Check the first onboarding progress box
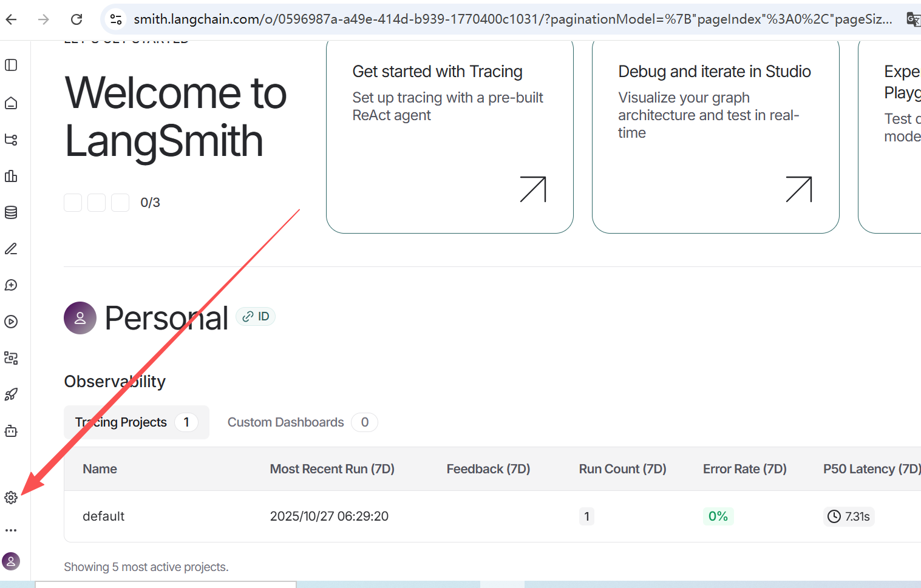 click(73, 203)
